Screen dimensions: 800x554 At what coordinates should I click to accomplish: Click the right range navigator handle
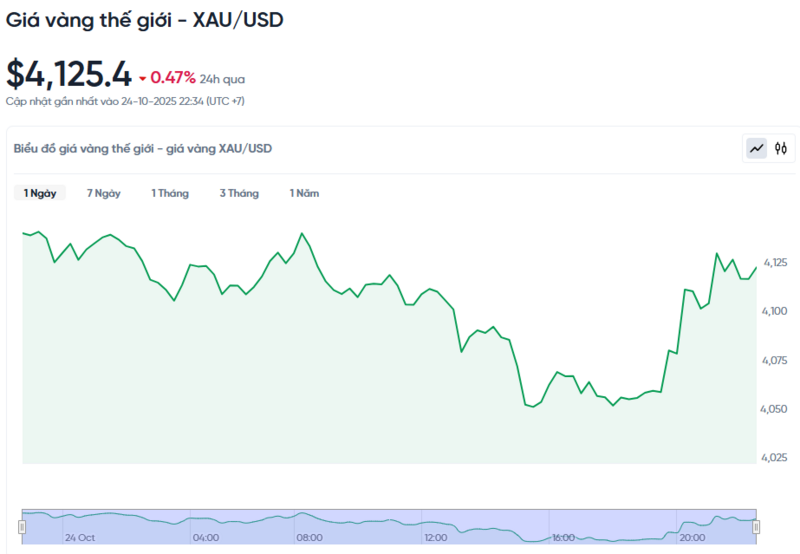pos(756,526)
